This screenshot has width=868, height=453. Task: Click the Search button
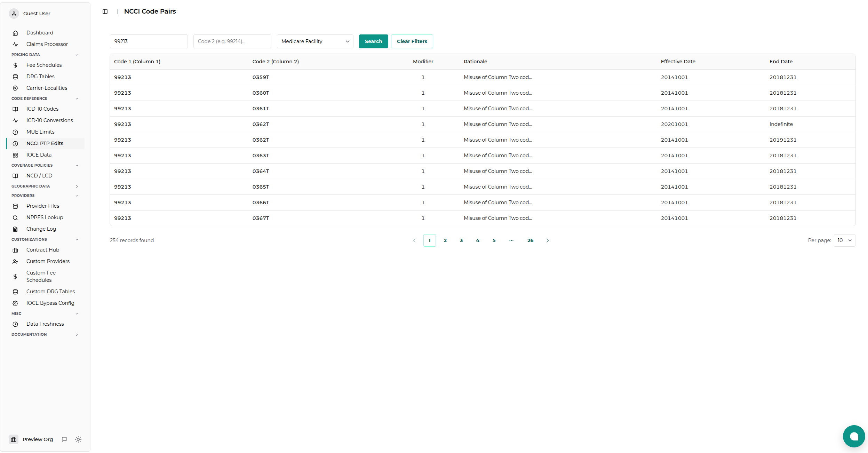(x=373, y=41)
